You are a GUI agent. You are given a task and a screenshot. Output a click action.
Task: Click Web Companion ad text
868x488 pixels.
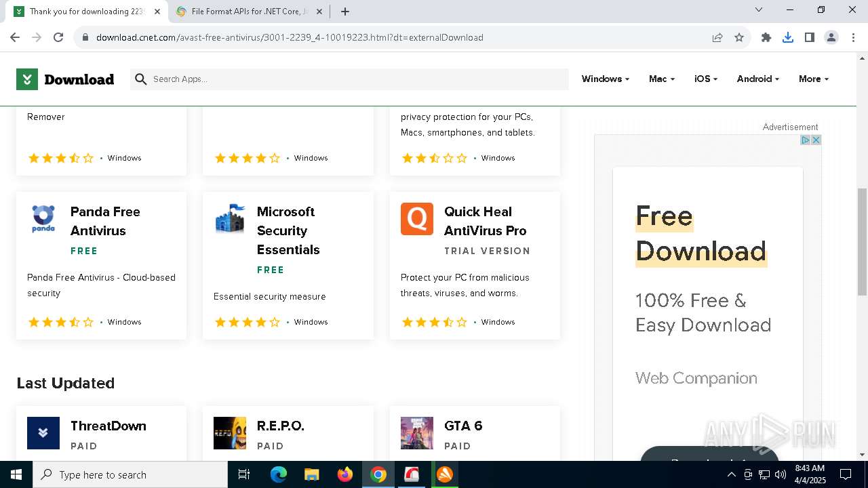(x=696, y=378)
